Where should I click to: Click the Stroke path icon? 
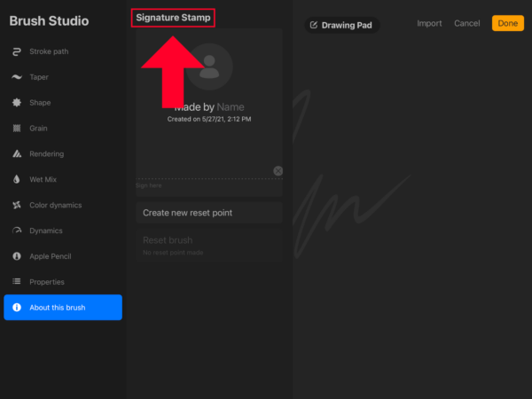pos(17,51)
